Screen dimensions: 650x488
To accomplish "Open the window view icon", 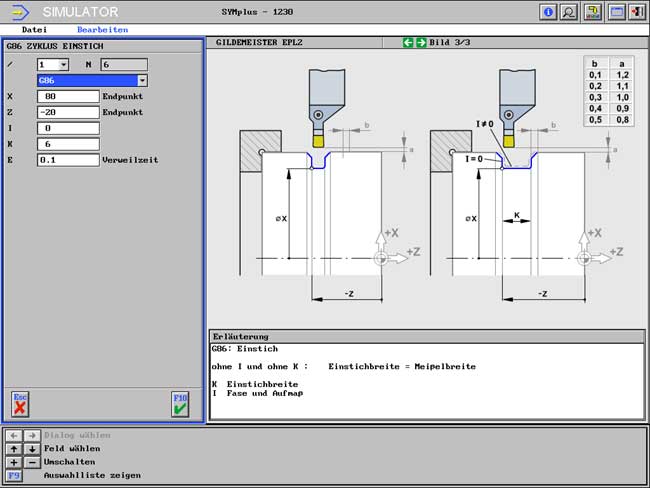I will [x=616, y=12].
